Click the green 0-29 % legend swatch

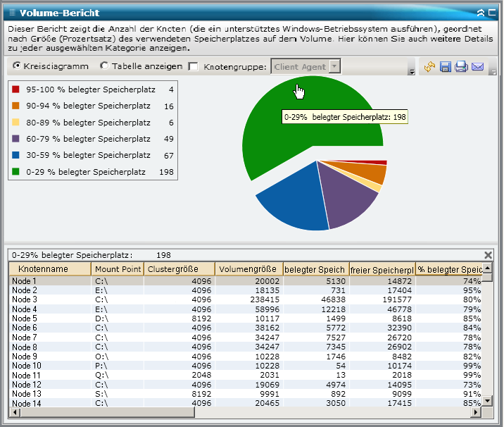[x=16, y=171]
